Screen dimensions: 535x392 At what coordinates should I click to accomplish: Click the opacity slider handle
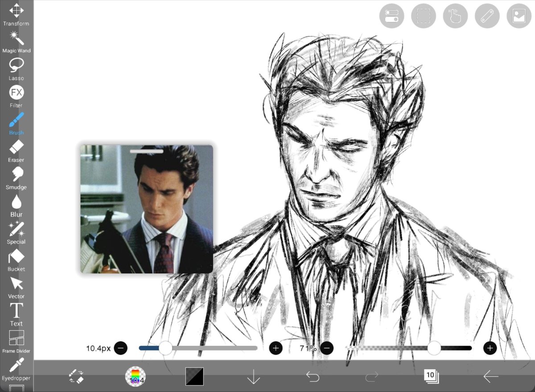click(x=434, y=348)
